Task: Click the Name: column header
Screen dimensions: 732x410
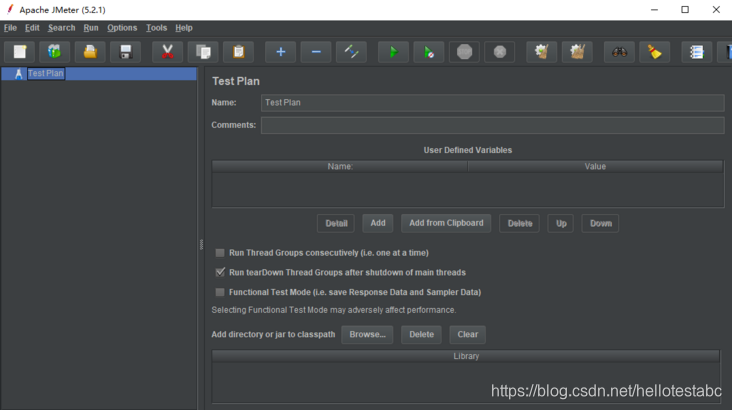Action: point(340,167)
